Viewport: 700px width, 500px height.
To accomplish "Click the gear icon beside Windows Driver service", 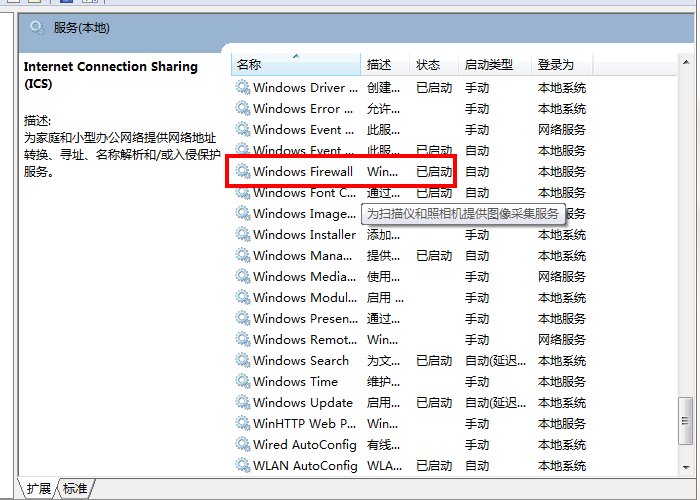I will (x=242, y=87).
